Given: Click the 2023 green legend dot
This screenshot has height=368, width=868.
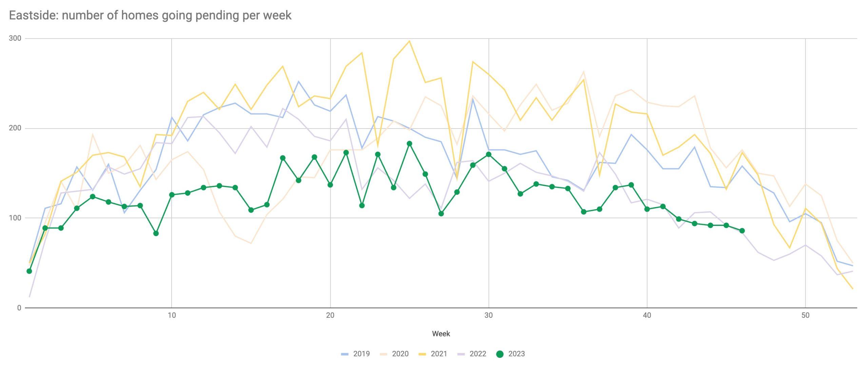Looking at the screenshot, I should 500,354.
